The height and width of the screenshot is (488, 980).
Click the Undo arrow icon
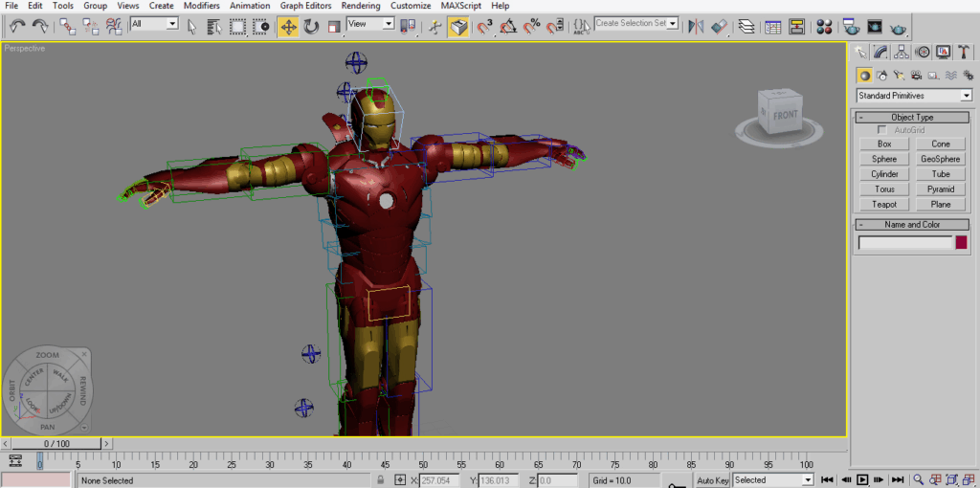(17, 26)
